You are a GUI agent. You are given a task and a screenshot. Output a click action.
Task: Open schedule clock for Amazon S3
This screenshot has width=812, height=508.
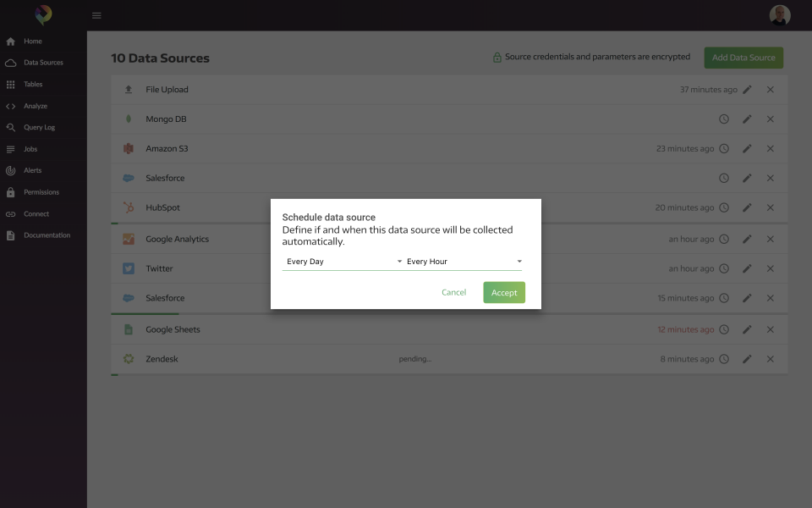pyautogui.click(x=724, y=149)
